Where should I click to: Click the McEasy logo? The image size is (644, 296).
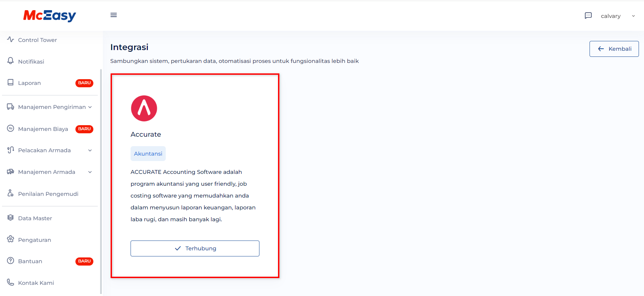coord(50,16)
